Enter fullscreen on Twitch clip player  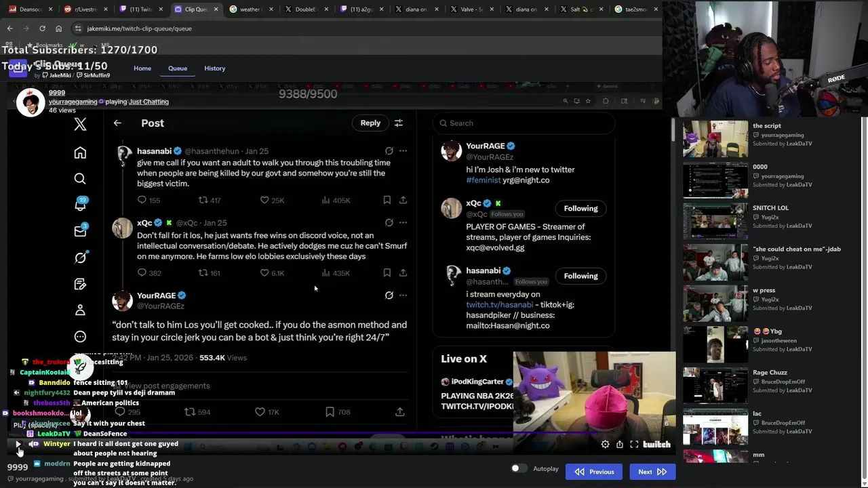click(x=634, y=445)
